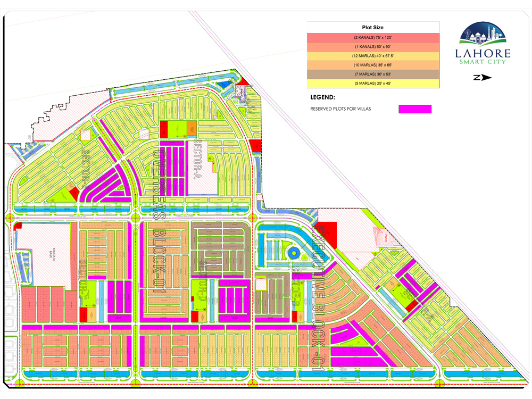Click the Pond label on the map
Screen dimensions: 532x399
click(x=385, y=238)
